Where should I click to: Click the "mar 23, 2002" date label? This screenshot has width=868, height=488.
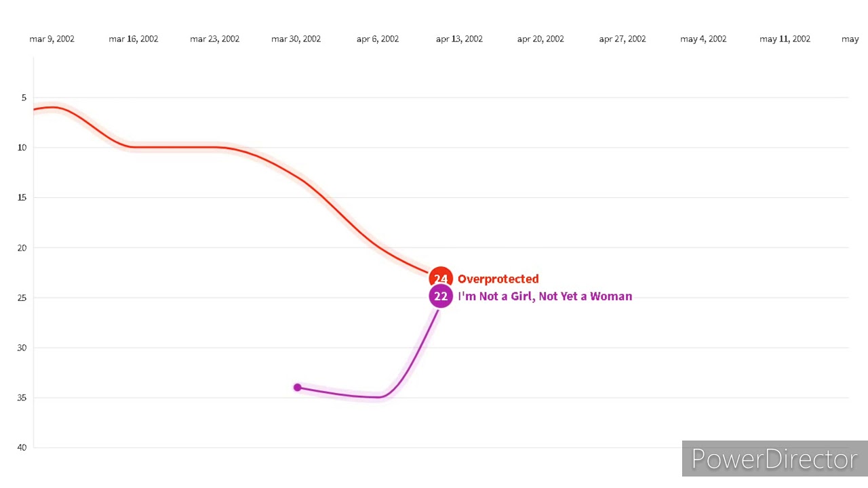(x=215, y=39)
